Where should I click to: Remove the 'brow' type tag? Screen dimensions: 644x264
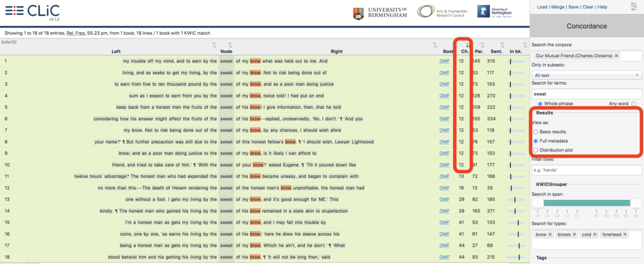click(x=550, y=234)
